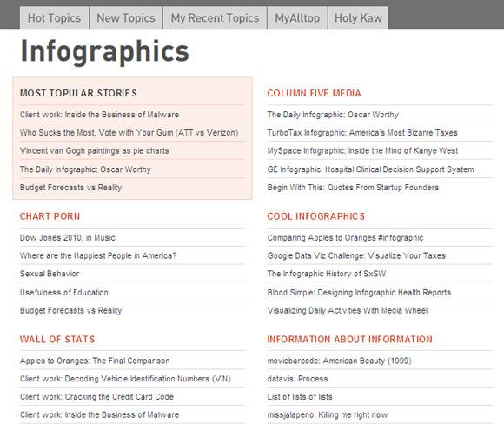Click the Chart Porn section heading

tap(50, 216)
